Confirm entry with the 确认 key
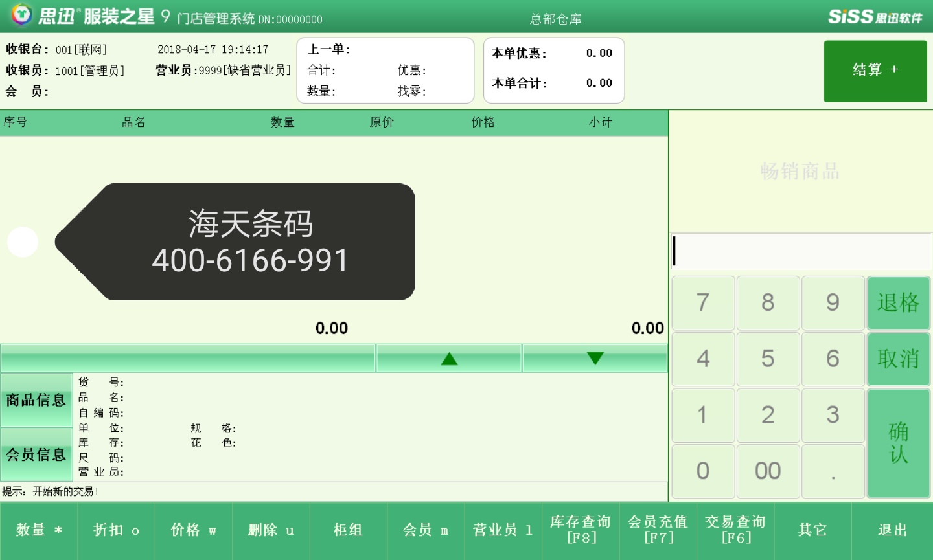 pyautogui.click(x=898, y=443)
